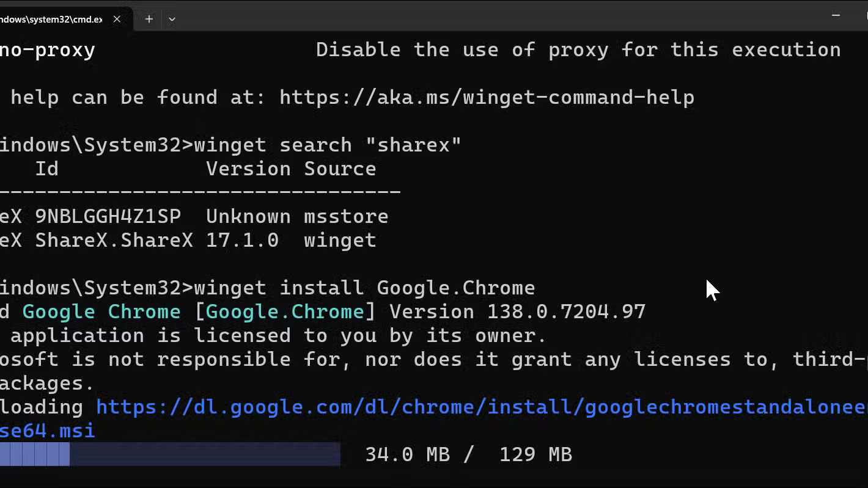Viewport: 868px width, 488px height.
Task: Click the Version column header
Action: click(248, 169)
